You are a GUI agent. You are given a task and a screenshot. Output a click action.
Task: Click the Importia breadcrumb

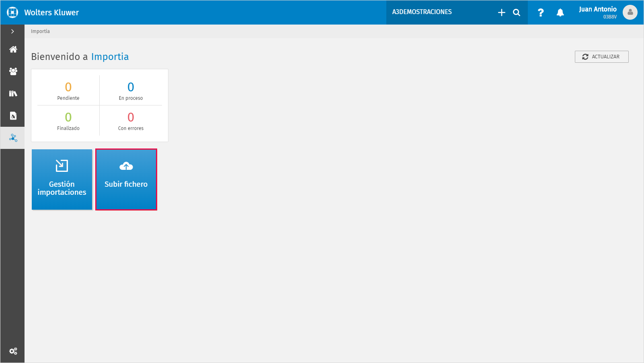[40, 31]
